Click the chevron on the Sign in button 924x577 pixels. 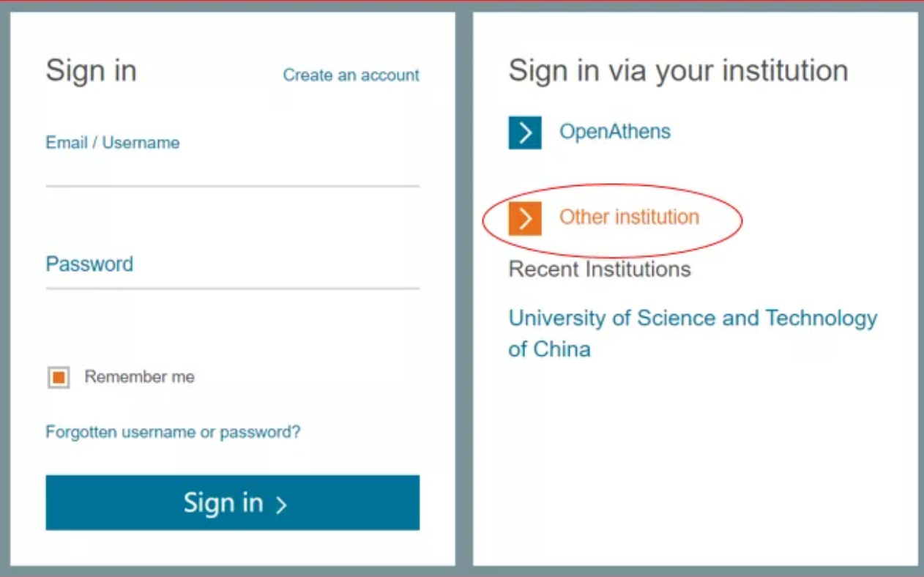281,505
